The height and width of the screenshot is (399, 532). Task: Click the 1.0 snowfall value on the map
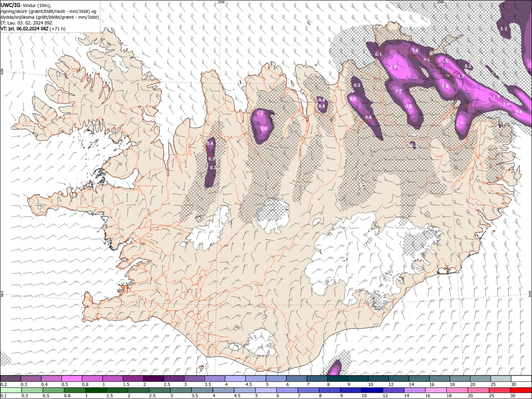506,104
